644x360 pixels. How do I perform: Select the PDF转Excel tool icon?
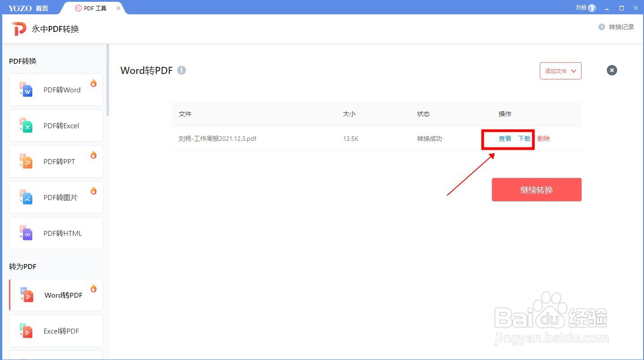pos(26,126)
